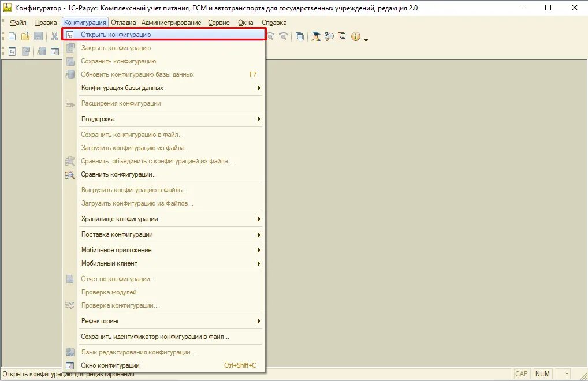The width and height of the screenshot is (588, 381).
Task: Expand the Рефакторинг submenu
Action: click(x=164, y=321)
